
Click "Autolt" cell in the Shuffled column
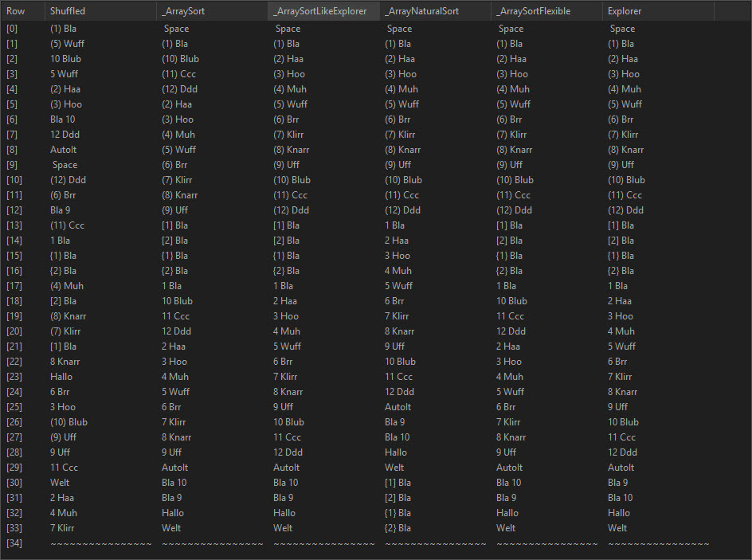(x=63, y=150)
